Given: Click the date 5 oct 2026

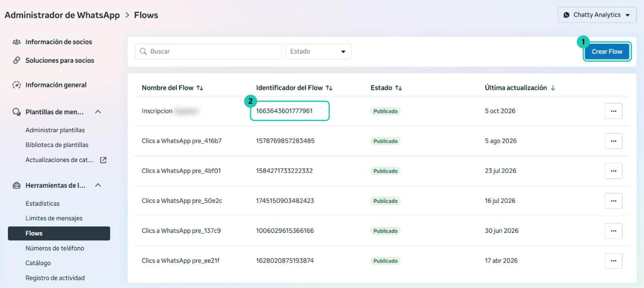Looking at the screenshot, I should (500, 111).
